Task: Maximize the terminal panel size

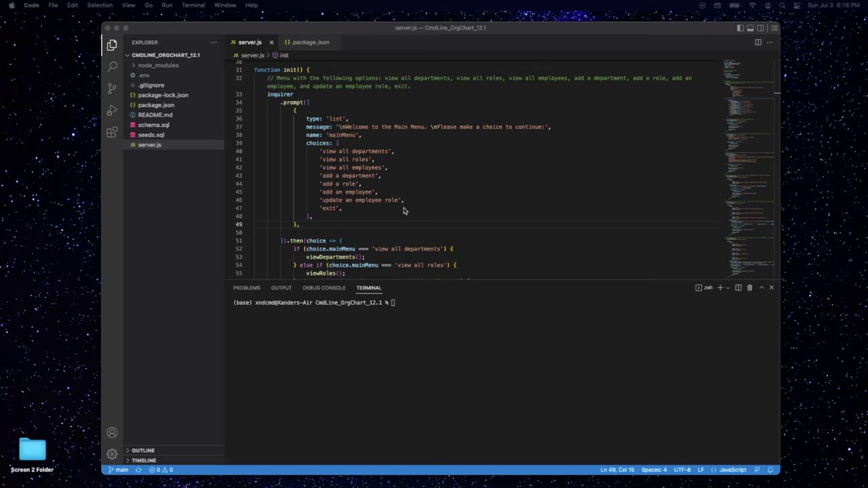Action: pyautogui.click(x=761, y=287)
